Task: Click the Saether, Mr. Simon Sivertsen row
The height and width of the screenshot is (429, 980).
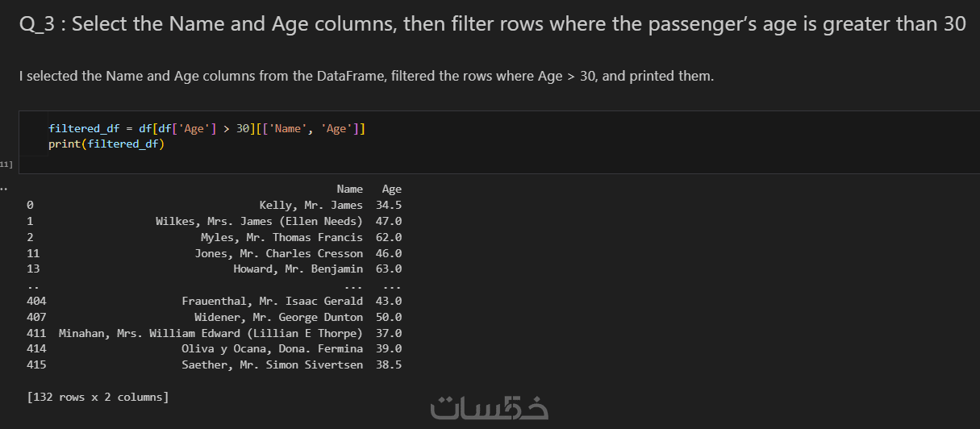Action: point(272,365)
